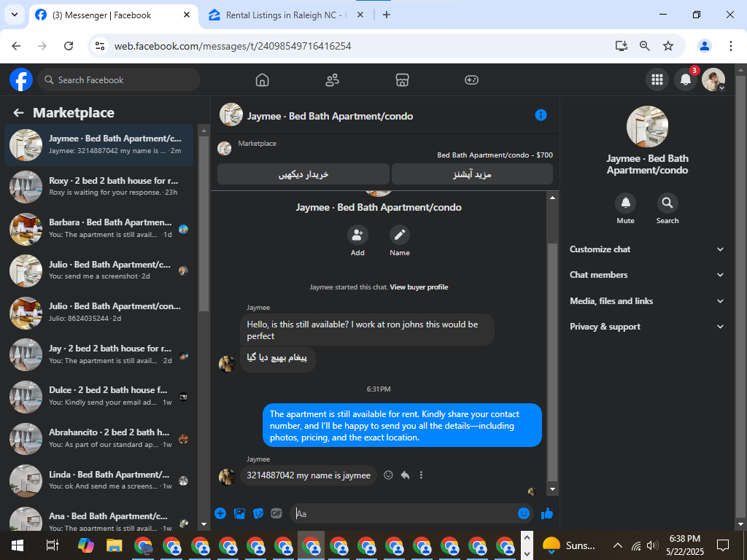Viewport: 747px width, 560px height.
Task: Open the Roxy 2 bed 2 bath conversation
Action: [99, 187]
